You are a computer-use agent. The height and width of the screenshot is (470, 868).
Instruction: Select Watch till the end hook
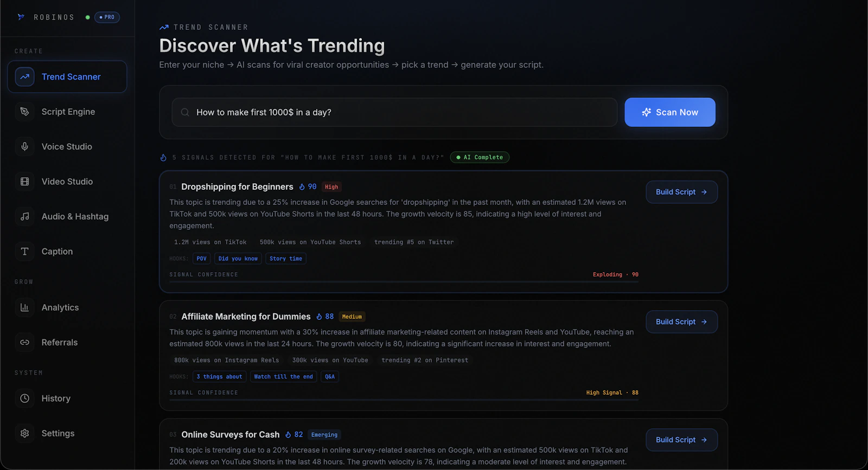pyautogui.click(x=284, y=377)
